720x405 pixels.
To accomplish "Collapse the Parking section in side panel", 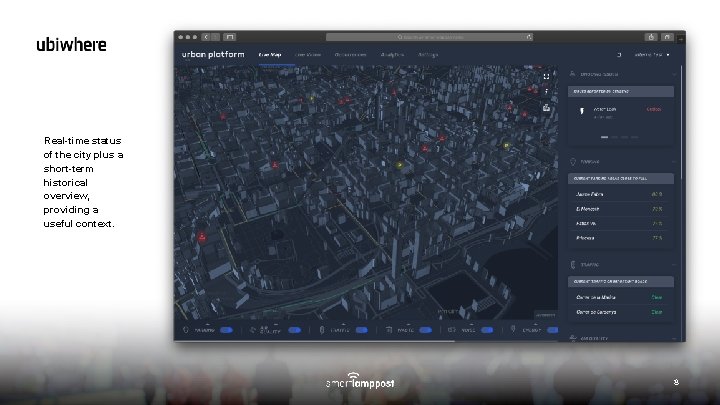I will [x=674, y=162].
